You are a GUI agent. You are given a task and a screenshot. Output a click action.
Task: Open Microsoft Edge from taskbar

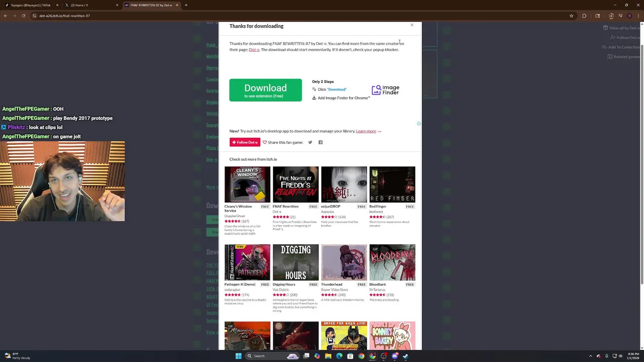point(339,356)
